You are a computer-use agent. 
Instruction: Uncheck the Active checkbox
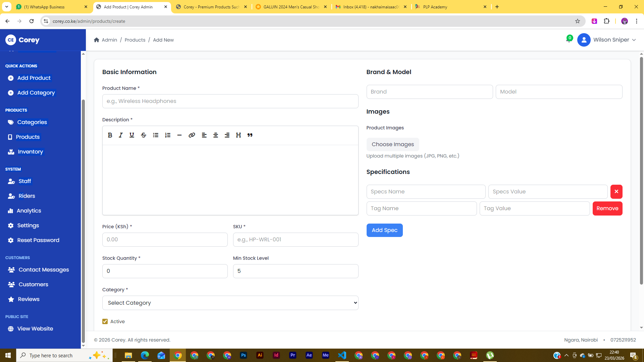(105, 321)
